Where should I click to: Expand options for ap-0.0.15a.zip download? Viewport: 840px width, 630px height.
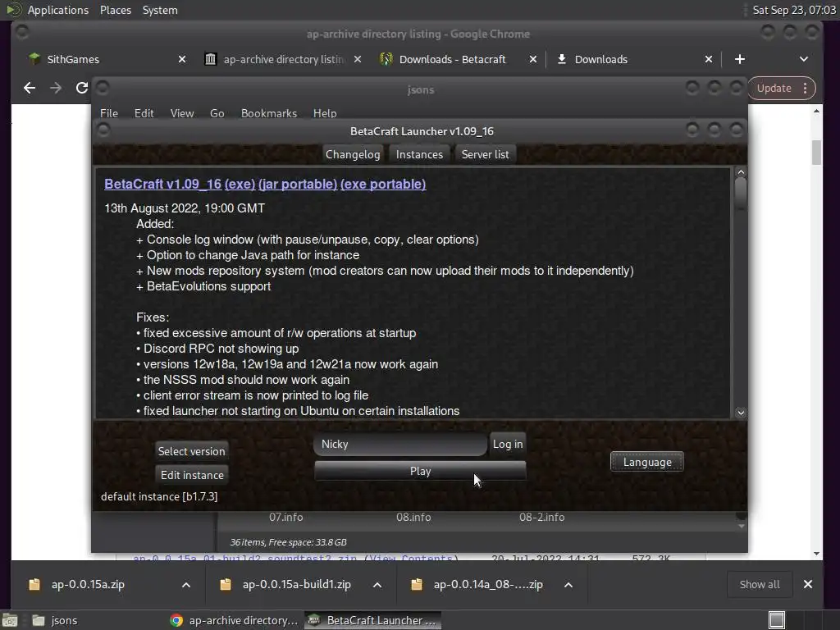point(186,585)
